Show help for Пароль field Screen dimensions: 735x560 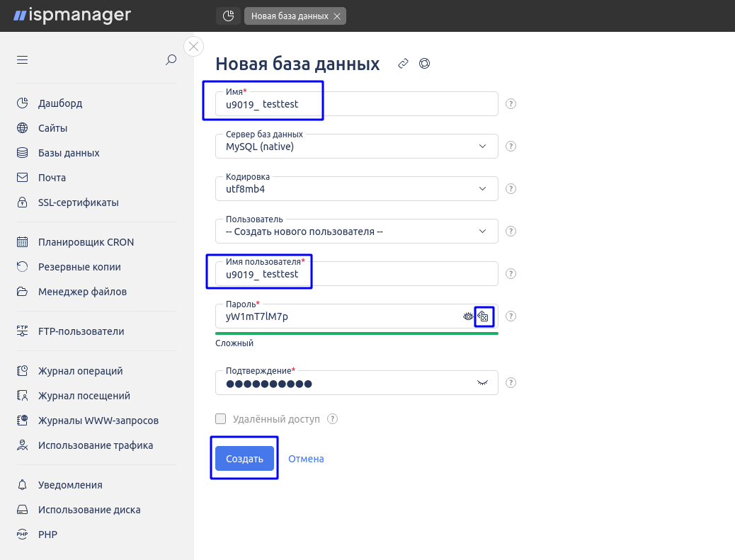tap(511, 316)
